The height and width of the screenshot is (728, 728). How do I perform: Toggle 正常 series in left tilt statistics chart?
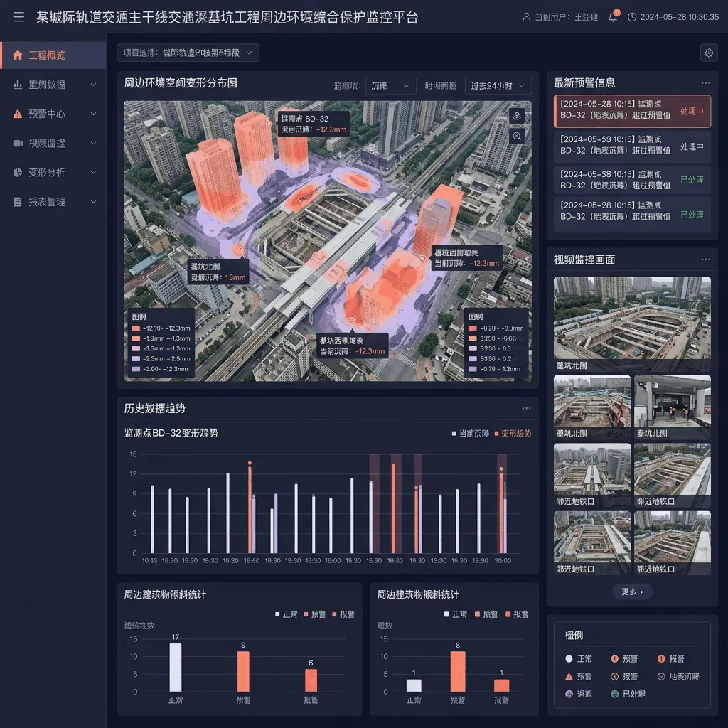pyautogui.click(x=287, y=614)
